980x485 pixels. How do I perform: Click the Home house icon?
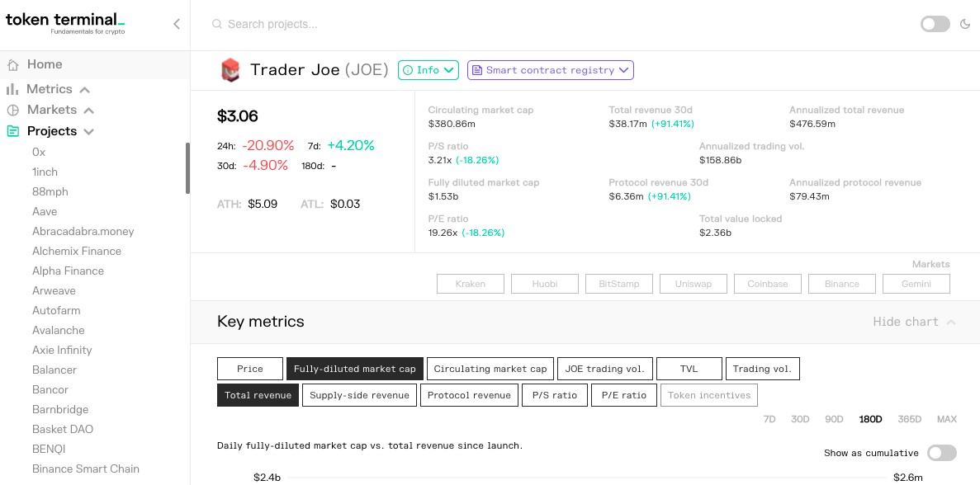tap(12, 65)
